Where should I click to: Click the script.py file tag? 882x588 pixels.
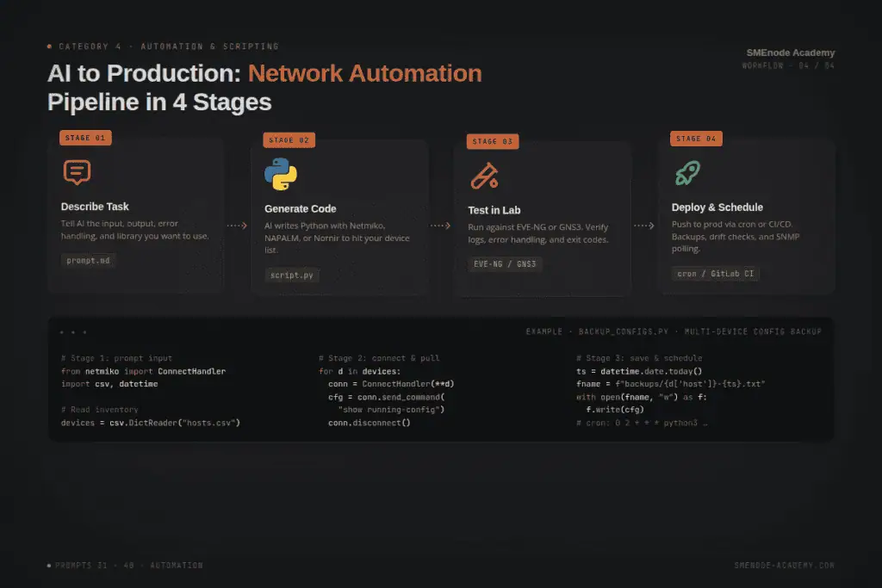[x=292, y=275]
